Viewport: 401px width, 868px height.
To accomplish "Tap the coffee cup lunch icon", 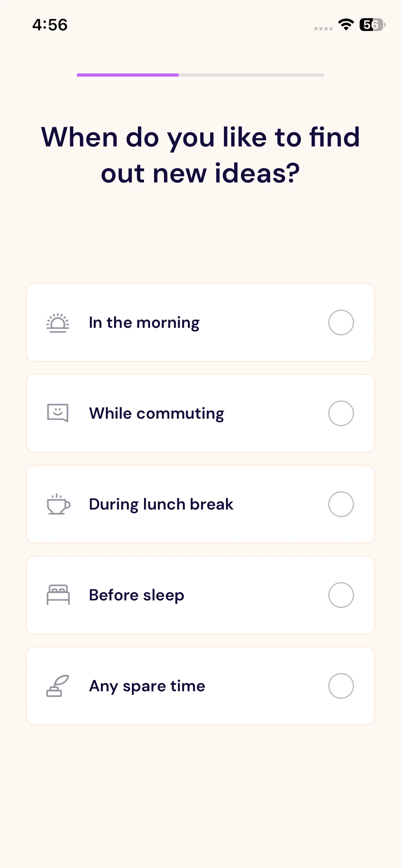I will point(58,504).
